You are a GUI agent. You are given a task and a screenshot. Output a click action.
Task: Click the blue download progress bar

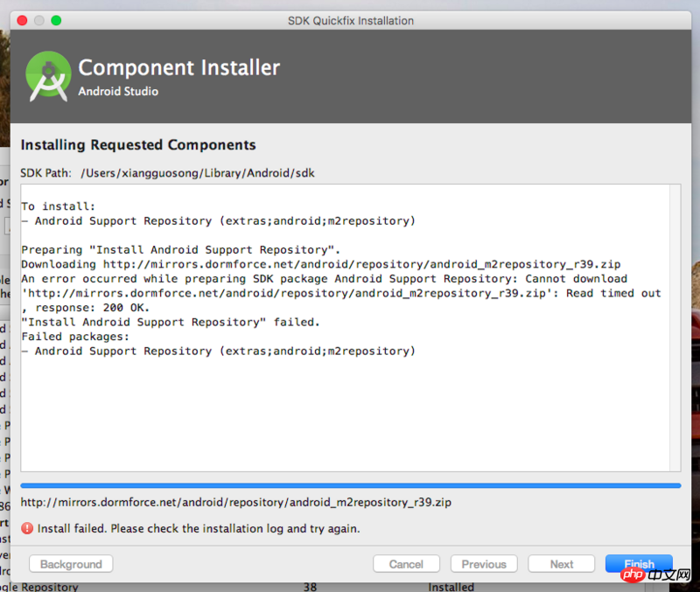[x=350, y=485]
